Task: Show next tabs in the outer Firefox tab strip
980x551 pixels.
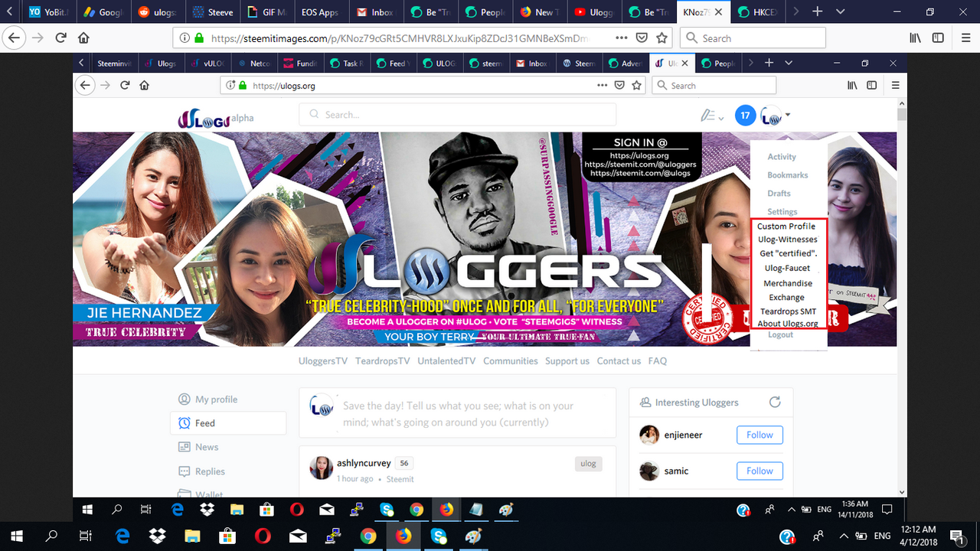Action: point(796,11)
